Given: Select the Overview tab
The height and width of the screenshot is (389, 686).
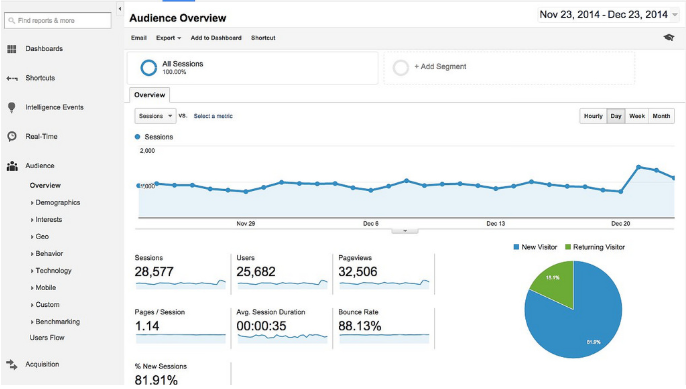Looking at the screenshot, I should [150, 95].
